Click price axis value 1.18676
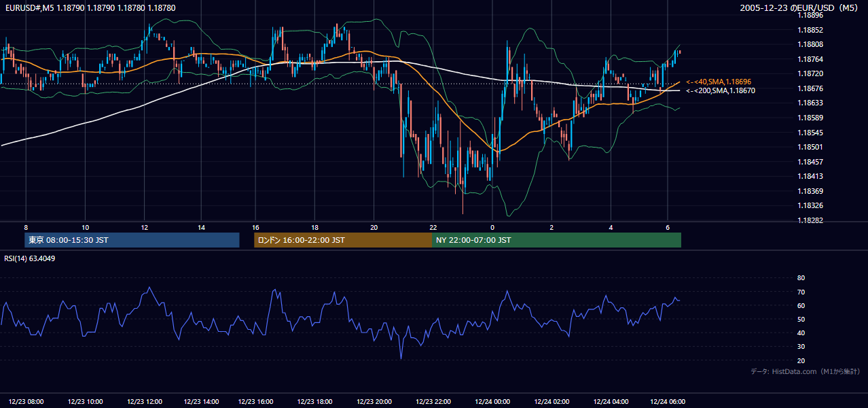This screenshot has height=408, width=868. (x=810, y=88)
